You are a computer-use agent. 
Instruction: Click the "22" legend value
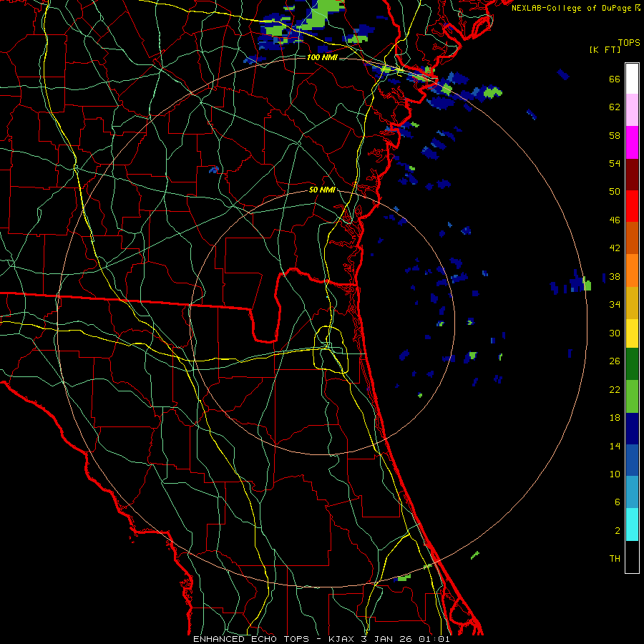coord(615,389)
